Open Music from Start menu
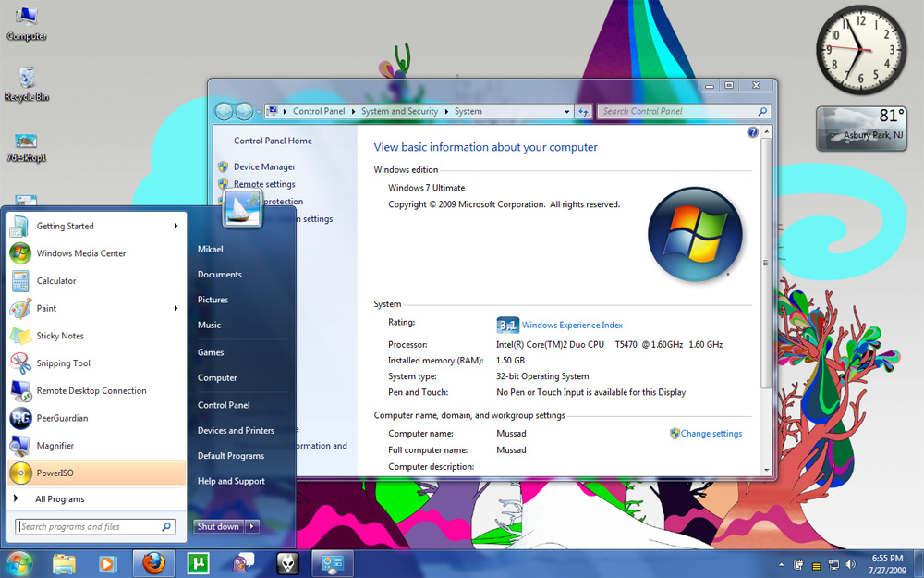Screen dimensions: 924x578 click(x=209, y=325)
